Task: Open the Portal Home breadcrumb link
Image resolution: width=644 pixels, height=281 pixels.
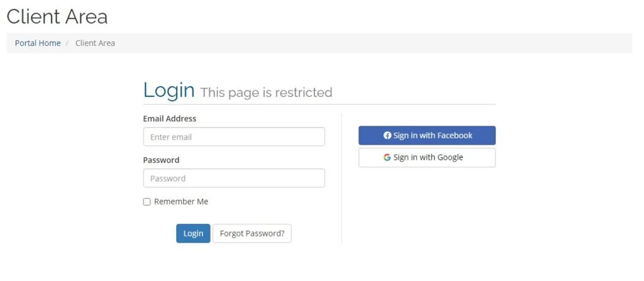Action: point(38,43)
